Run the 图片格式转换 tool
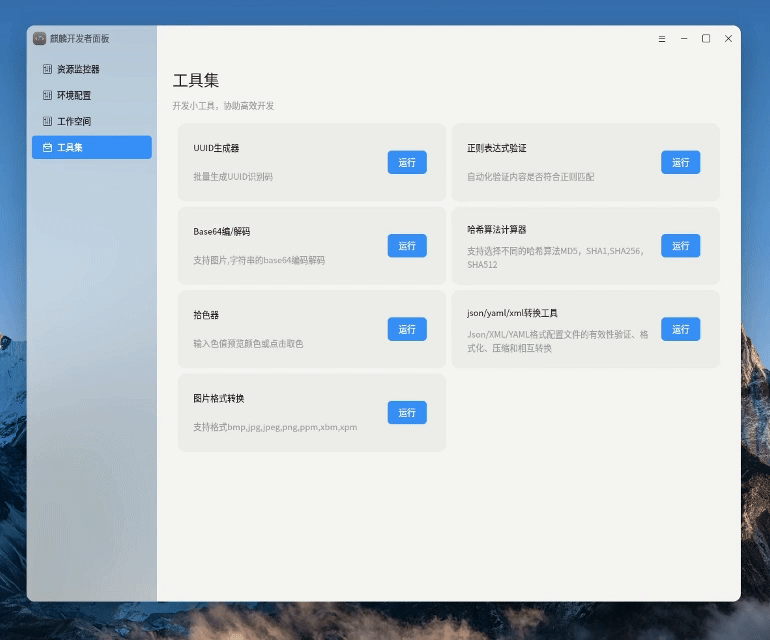This screenshot has height=640, width=770. [407, 412]
